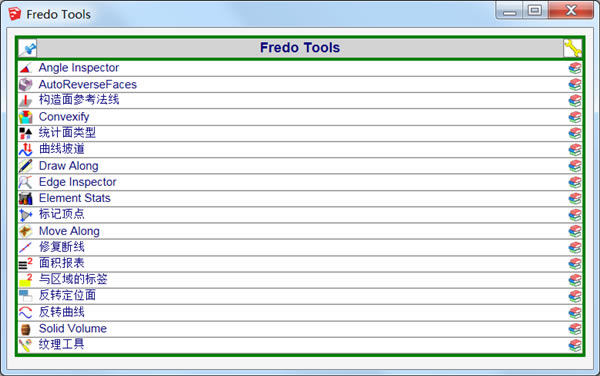Image resolution: width=600 pixels, height=376 pixels.
Task: Click the Draw Along pencil icon
Action: click(26, 166)
